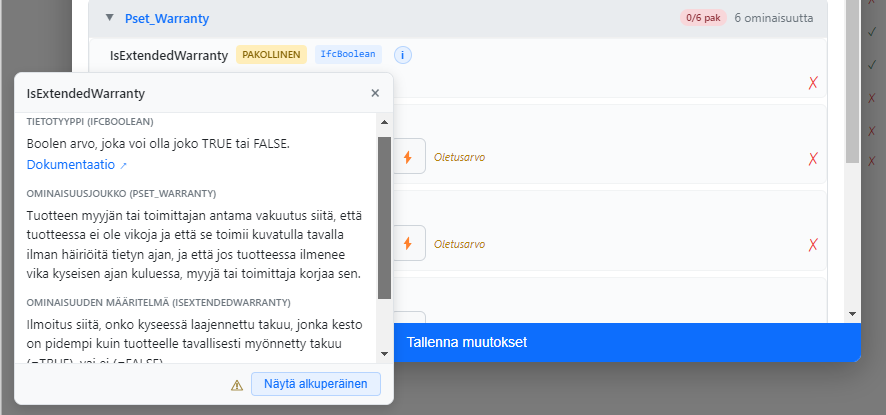The height and width of the screenshot is (415, 886).
Task: Click the Pset_Warranty group title
Action: pyautogui.click(x=167, y=19)
